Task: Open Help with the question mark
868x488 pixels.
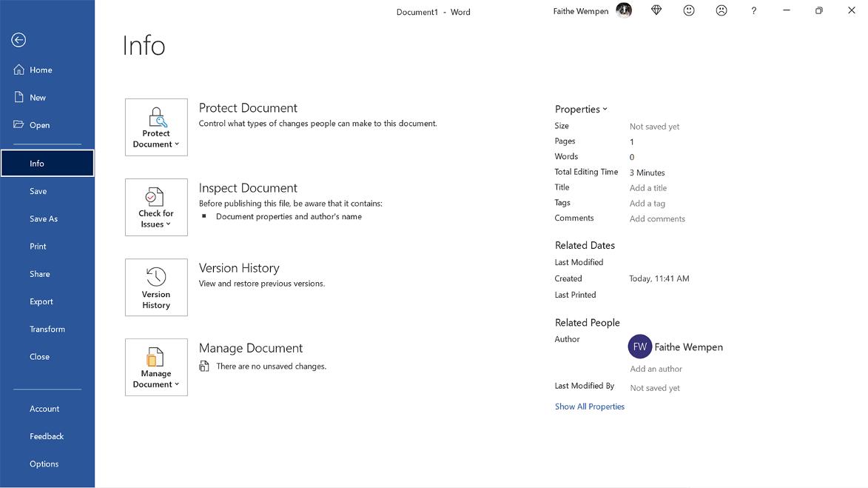Action: tap(754, 11)
